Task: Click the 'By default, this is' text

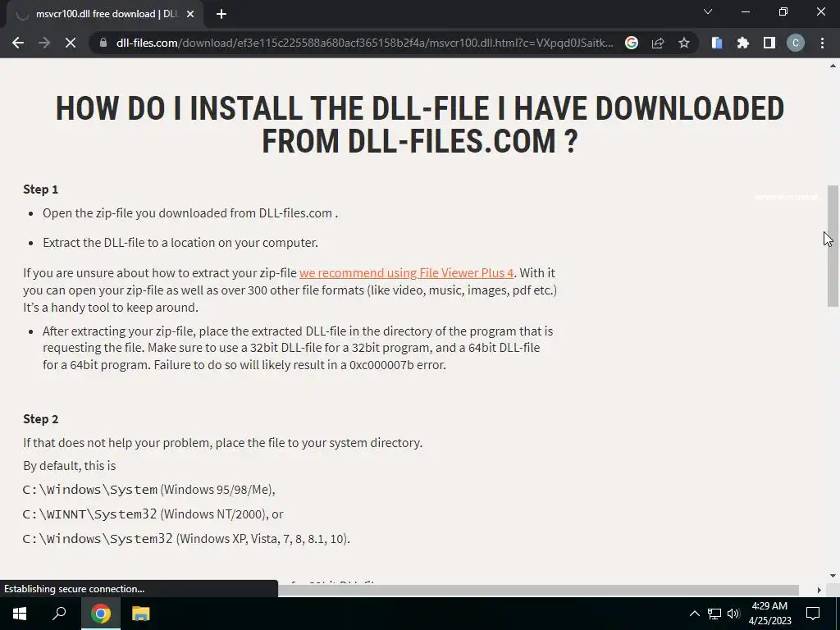Action: (x=69, y=466)
